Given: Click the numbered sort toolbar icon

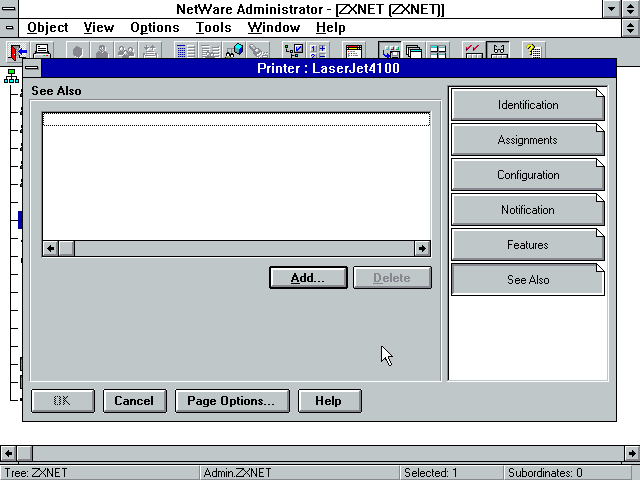Looking at the screenshot, I should 318,51.
